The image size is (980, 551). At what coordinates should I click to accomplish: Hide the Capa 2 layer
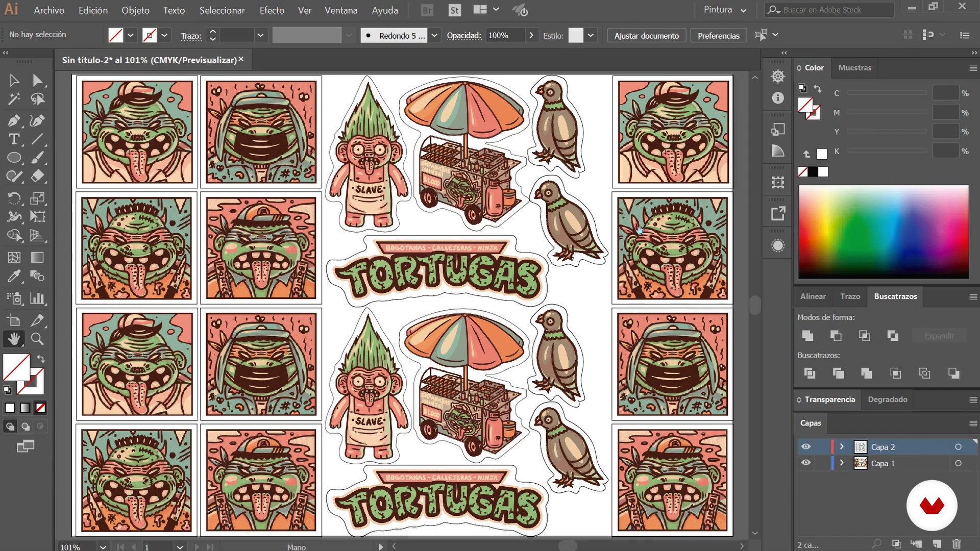tap(806, 447)
